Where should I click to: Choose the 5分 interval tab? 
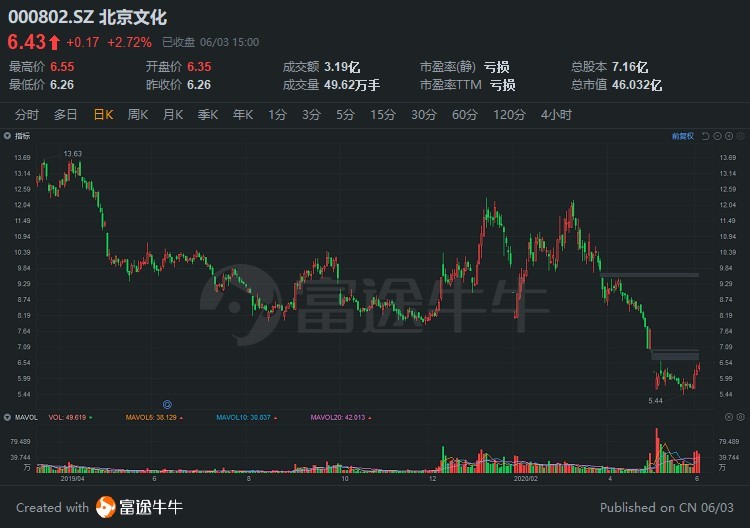[x=345, y=115]
